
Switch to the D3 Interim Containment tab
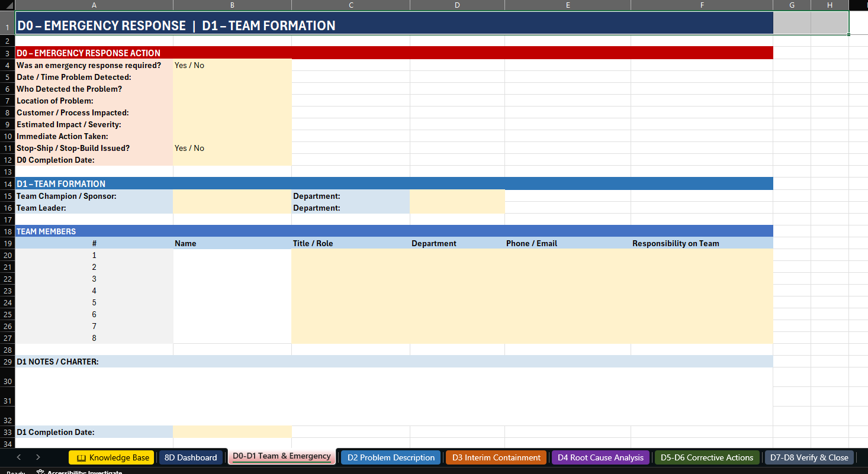pos(496,457)
